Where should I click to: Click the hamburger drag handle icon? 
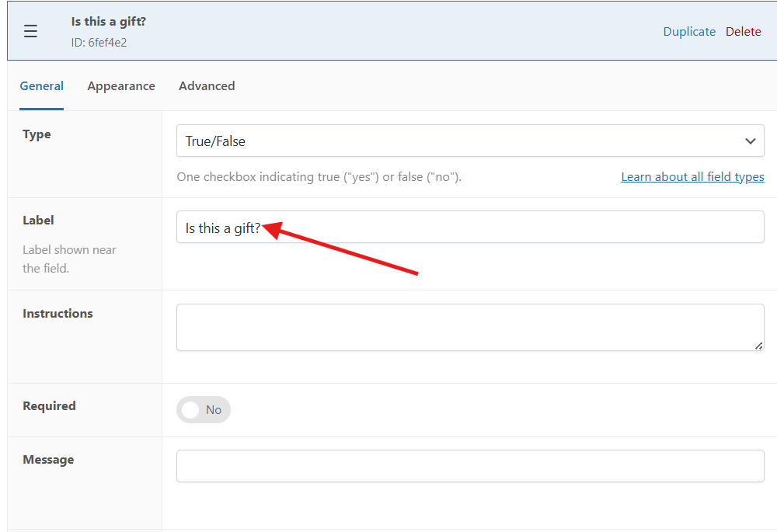(x=30, y=31)
